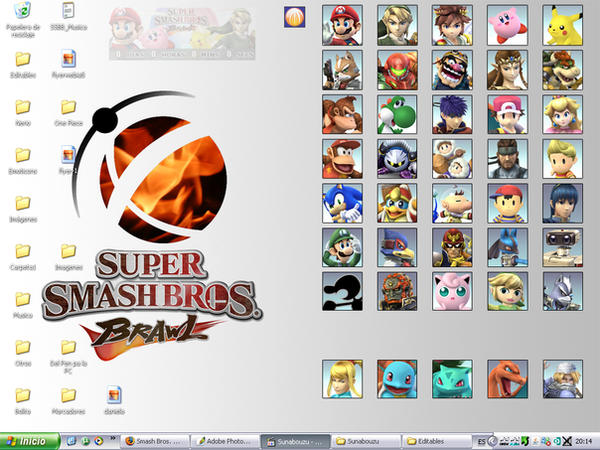Open the Lucario character icon
The width and height of the screenshot is (600, 450).
(x=507, y=248)
